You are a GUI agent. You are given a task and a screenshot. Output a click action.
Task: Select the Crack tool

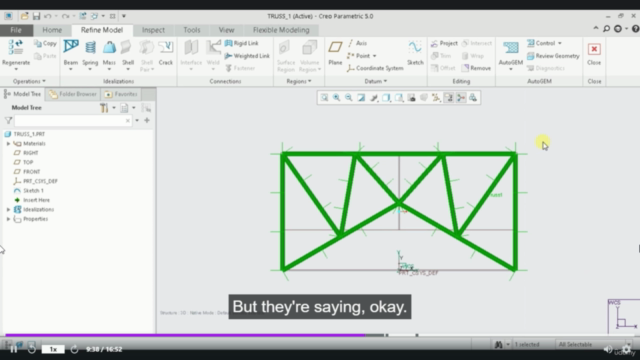click(x=166, y=53)
